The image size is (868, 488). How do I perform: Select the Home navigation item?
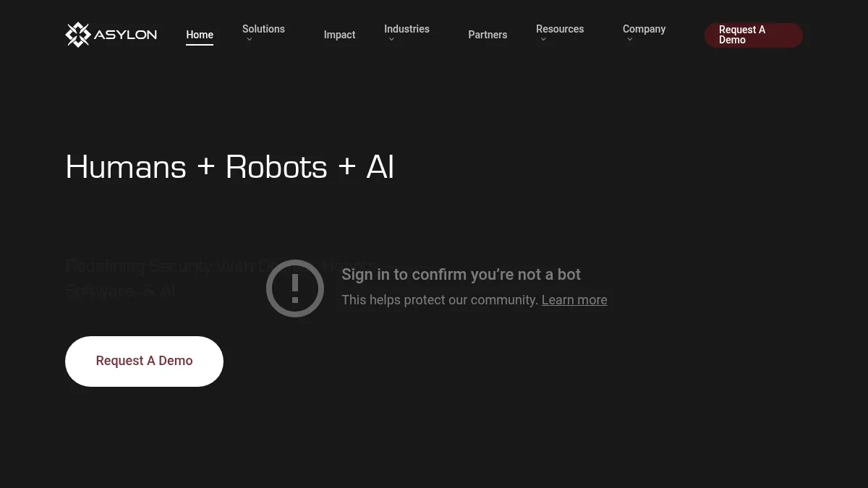[x=200, y=34]
